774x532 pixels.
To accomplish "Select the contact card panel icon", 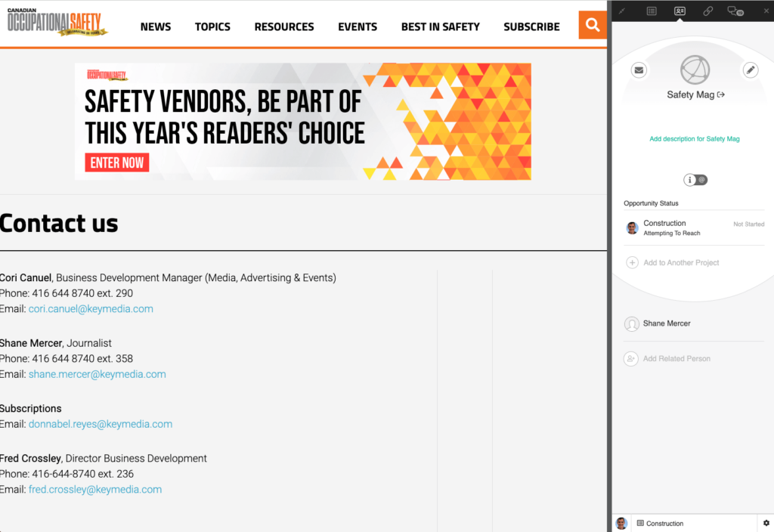I will 680,11.
